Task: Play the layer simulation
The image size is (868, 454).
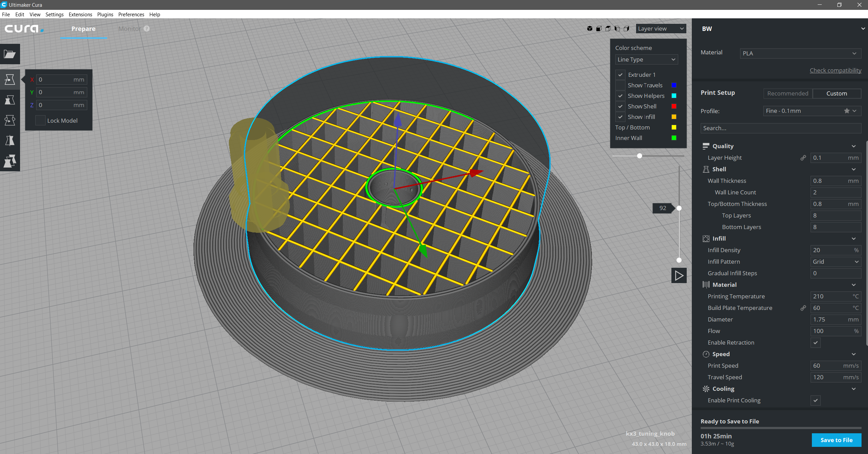Action: coord(679,276)
